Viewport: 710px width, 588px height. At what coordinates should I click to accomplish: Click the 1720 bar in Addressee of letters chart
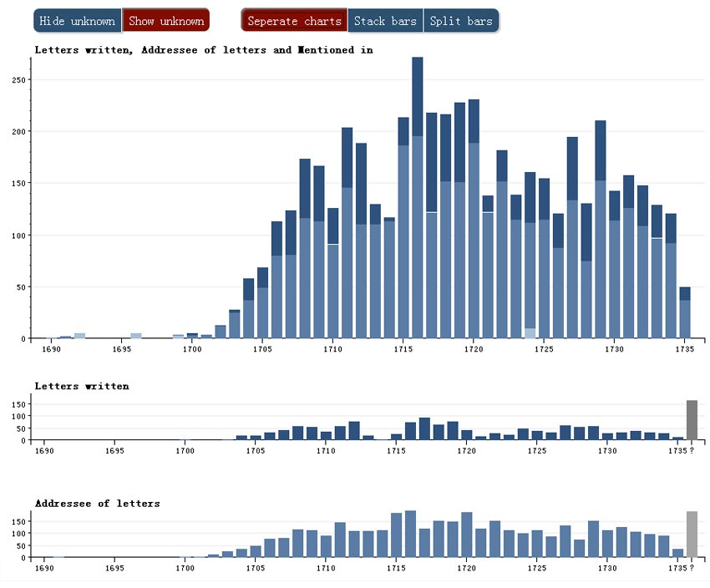[467, 535]
